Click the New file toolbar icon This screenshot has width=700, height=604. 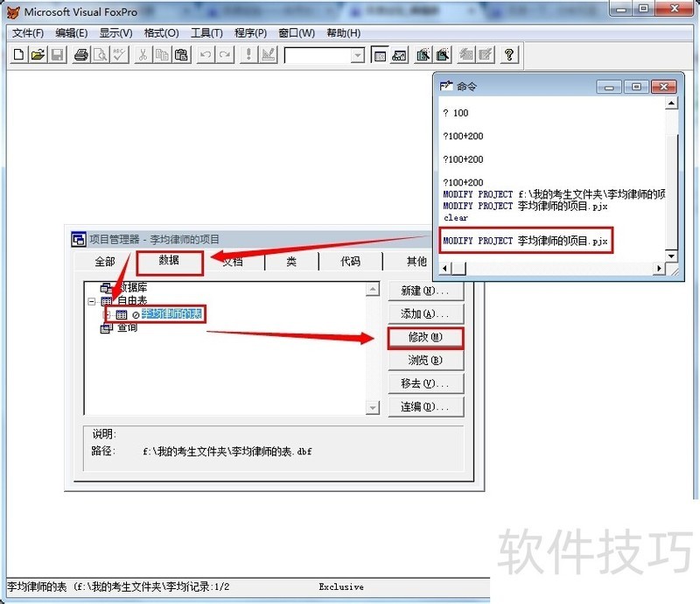coord(18,54)
